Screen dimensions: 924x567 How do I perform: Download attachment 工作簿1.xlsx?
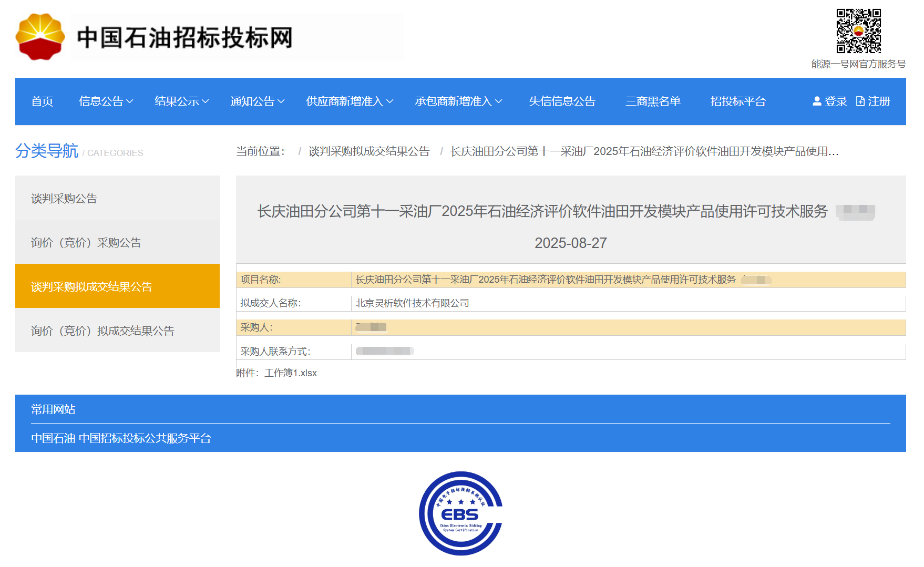coord(291,373)
